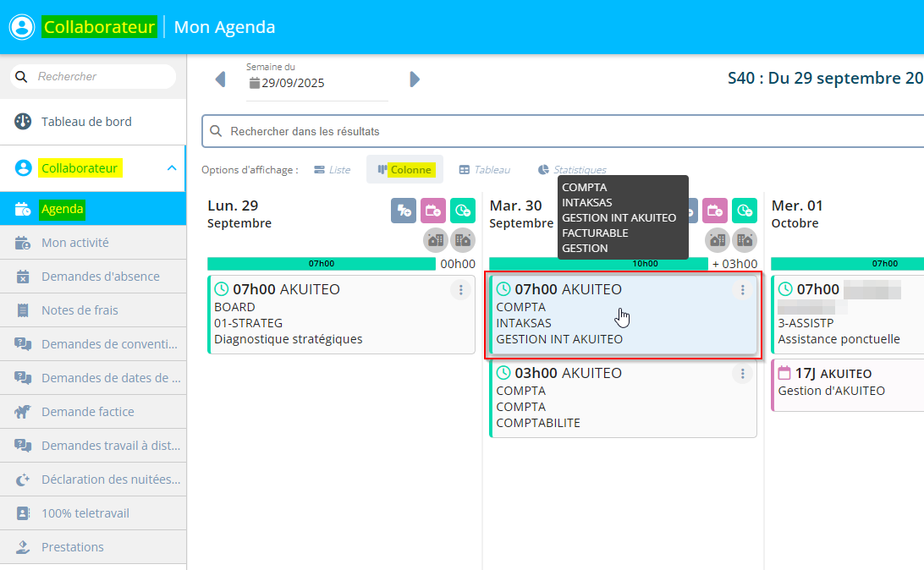Open Notes de frais in sidebar

click(x=80, y=310)
